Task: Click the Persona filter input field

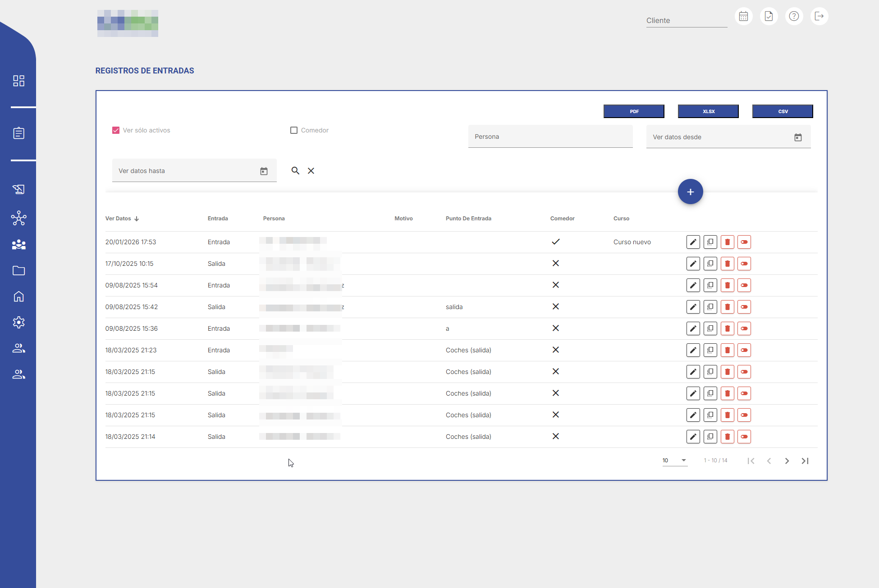Action: coord(550,137)
